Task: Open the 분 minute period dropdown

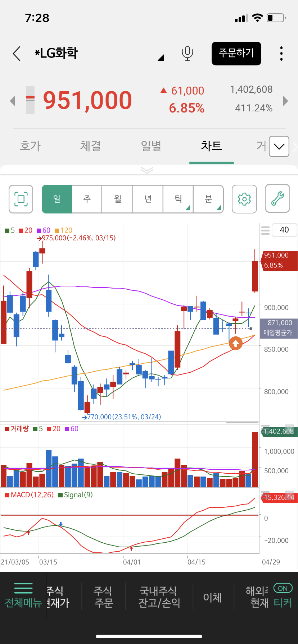Action: tap(208, 199)
